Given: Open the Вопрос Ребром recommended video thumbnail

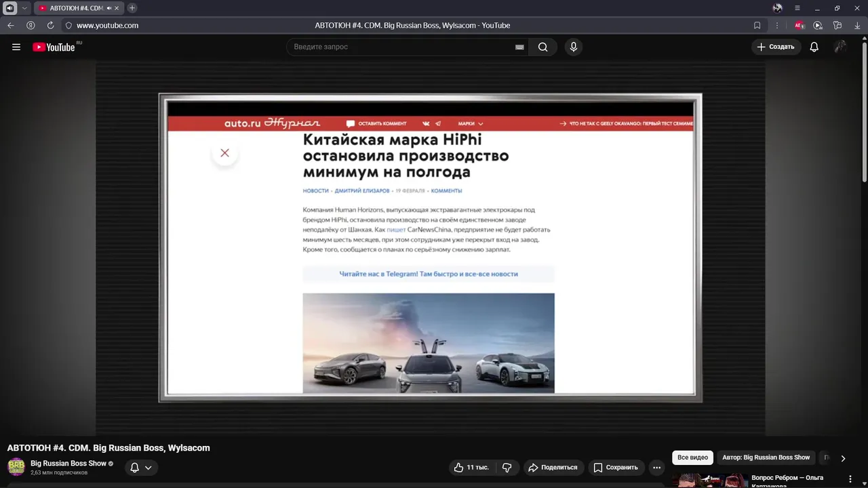Looking at the screenshot, I should 709,480.
